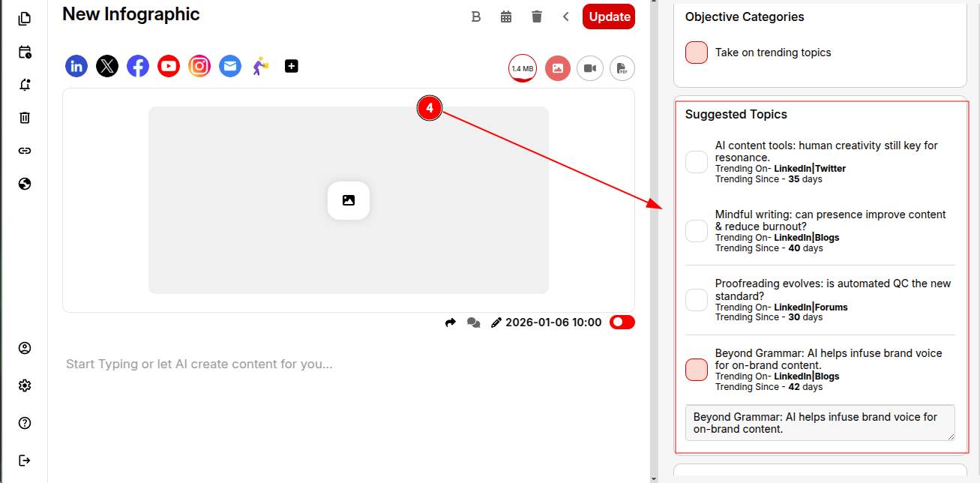The width and height of the screenshot is (980, 483).
Task: Open the calendar schedule icon in header
Action: coord(506,16)
